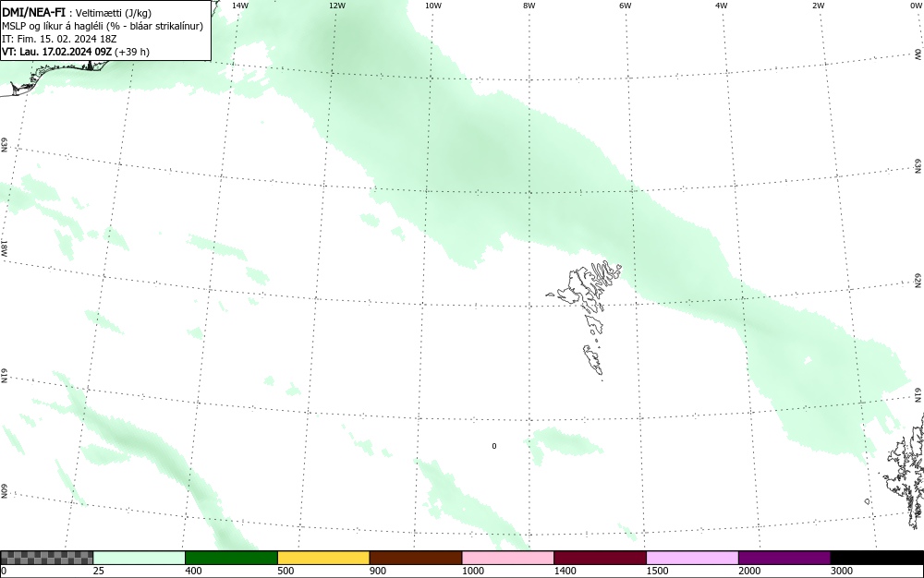Click the isolated "0" value on the map
924x578 pixels.
493,446
